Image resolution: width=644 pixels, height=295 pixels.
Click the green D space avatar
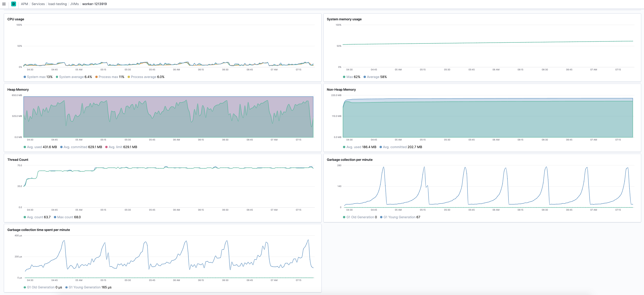pyautogui.click(x=13, y=4)
